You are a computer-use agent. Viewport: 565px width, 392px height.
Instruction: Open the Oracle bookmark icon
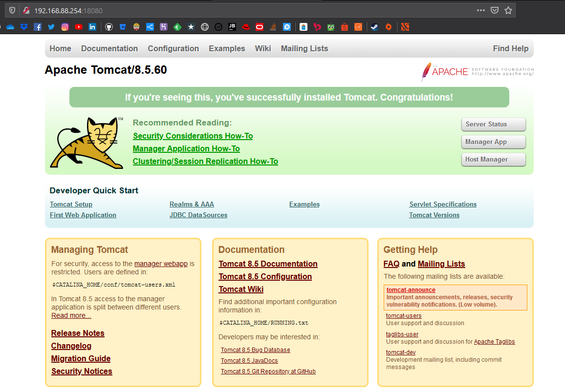pyautogui.click(x=260, y=27)
